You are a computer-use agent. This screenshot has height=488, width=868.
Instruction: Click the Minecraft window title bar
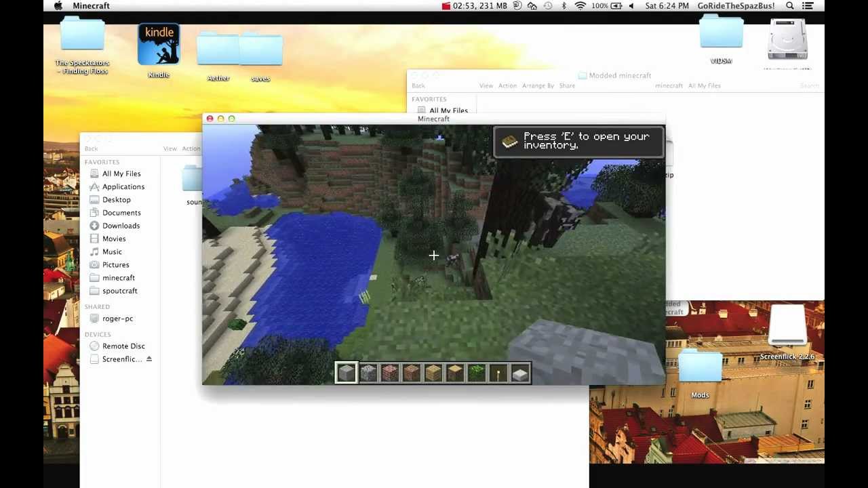(433, 119)
